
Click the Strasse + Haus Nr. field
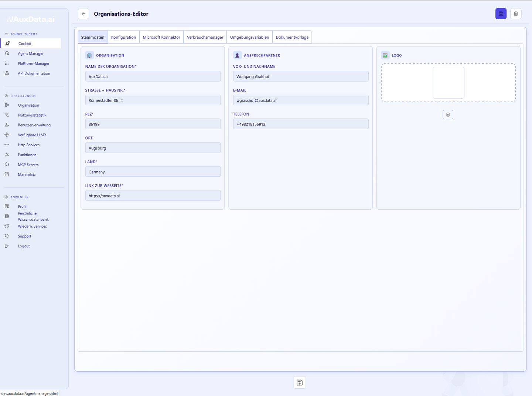[x=153, y=100]
